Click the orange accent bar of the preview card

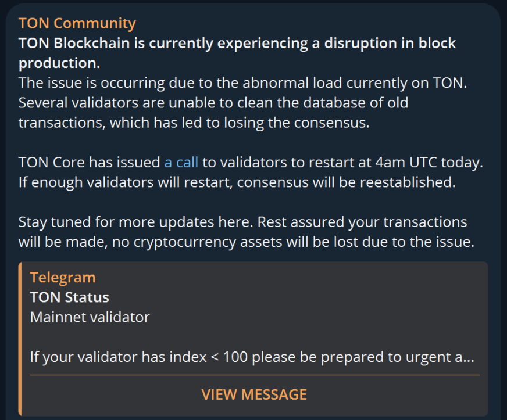pos(20,339)
